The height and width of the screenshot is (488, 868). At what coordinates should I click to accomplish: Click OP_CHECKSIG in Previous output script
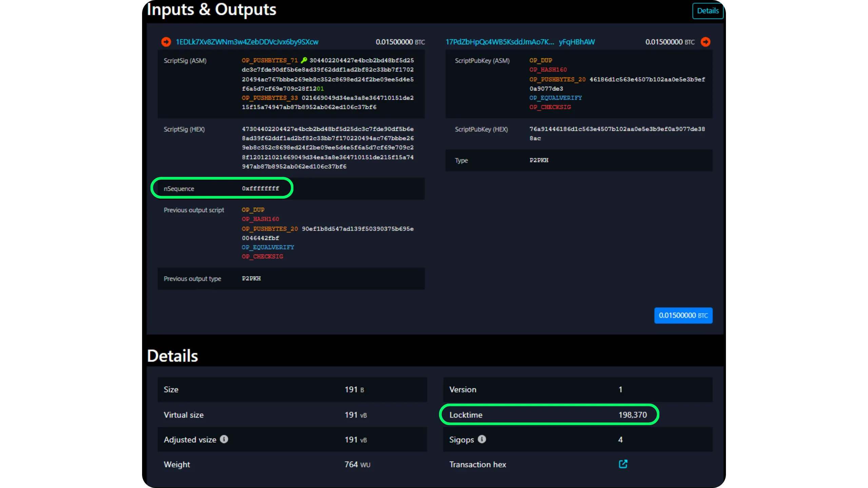[262, 257]
